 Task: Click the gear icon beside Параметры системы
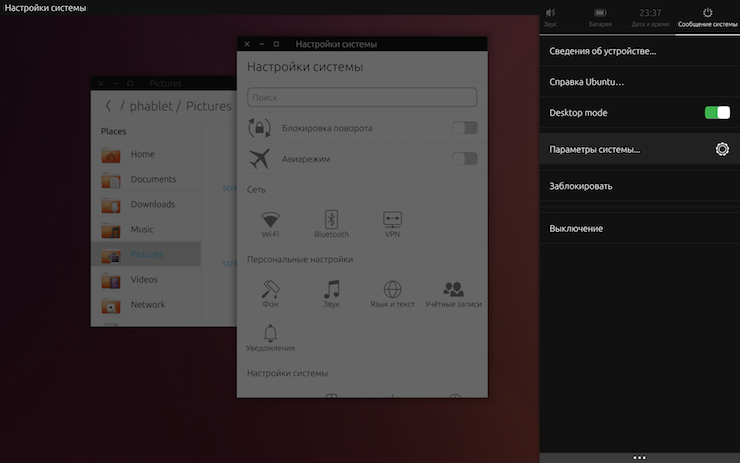tap(722, 149)
